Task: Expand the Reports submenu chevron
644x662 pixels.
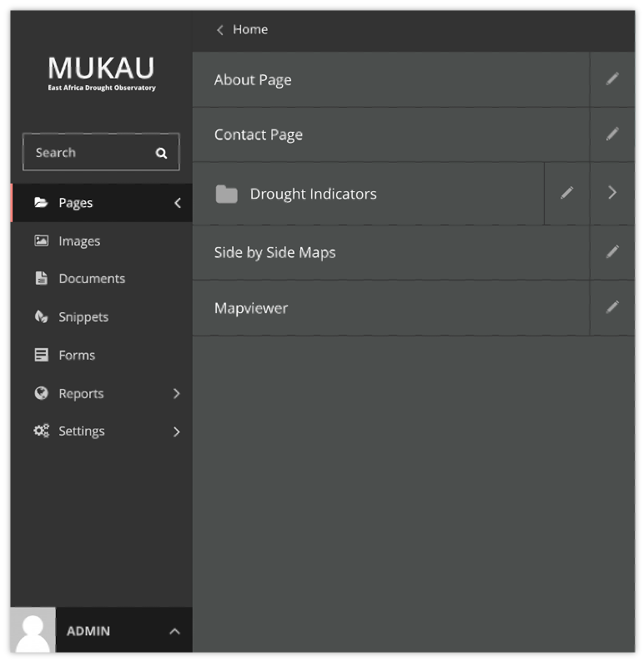Action: click(x=177, y=393)
